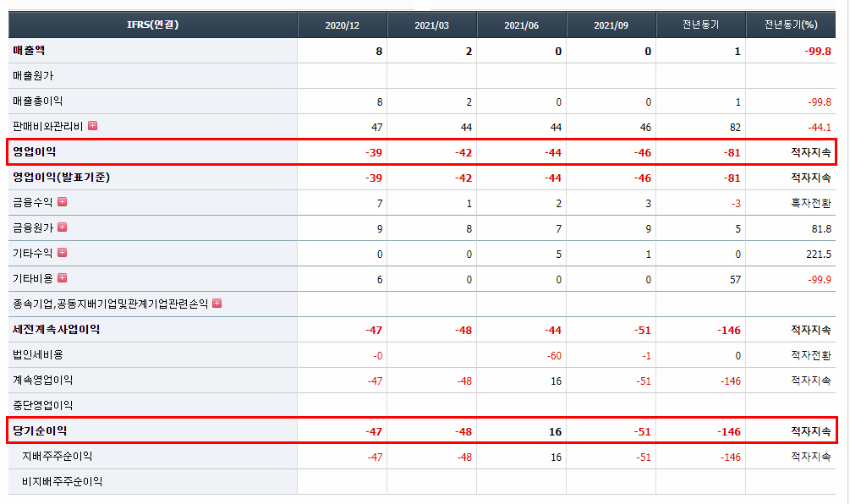The width and height of the screenshot is (850, 504).
Task: Click 금융수익 흑자전환 cell
Action: [x=811, y=203]
